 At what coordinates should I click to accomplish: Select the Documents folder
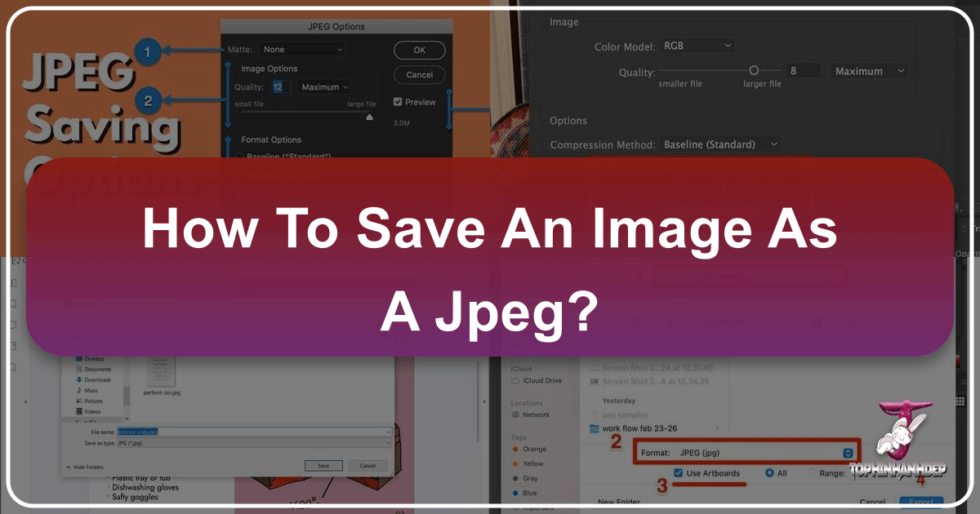tap(96, 368)
